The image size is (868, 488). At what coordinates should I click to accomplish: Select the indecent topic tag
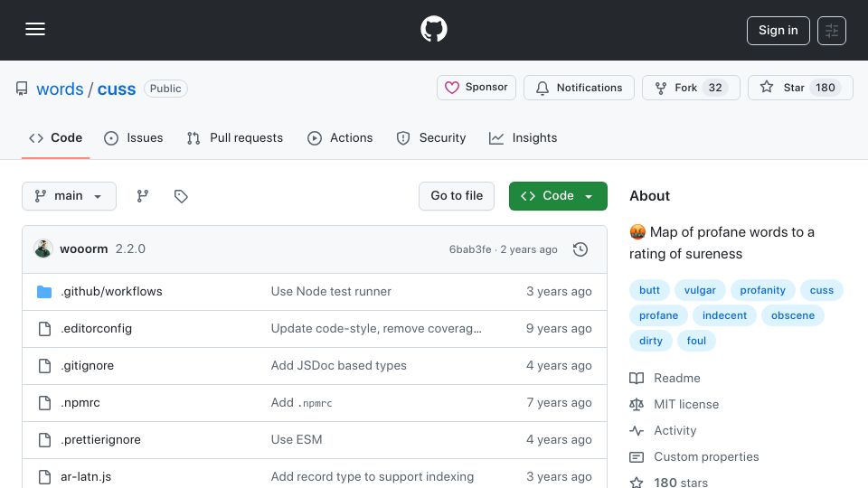(724, 316)
